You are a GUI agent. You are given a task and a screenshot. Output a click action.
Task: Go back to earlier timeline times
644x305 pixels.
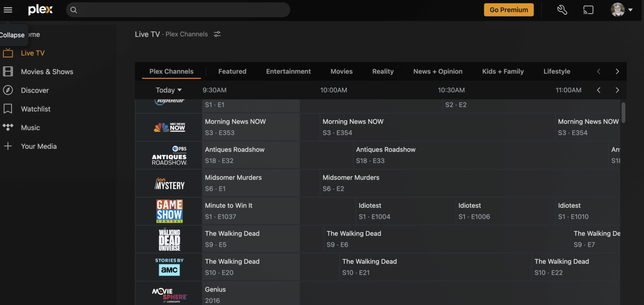coord(598,90)
